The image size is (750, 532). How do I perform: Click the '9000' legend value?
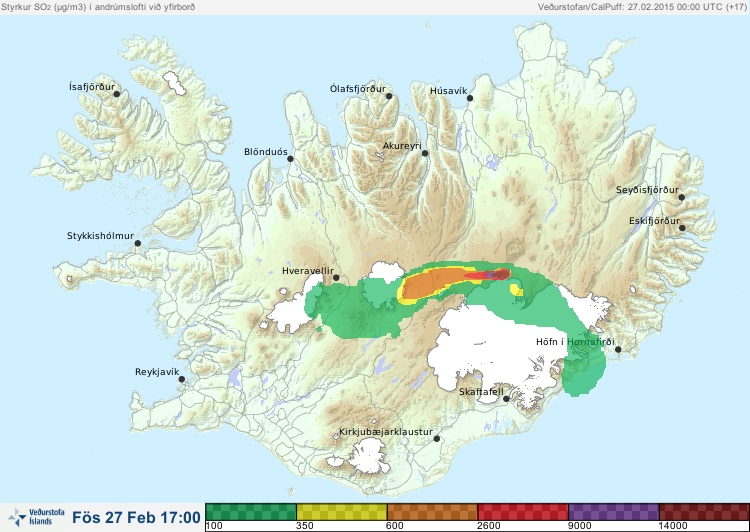579,526
